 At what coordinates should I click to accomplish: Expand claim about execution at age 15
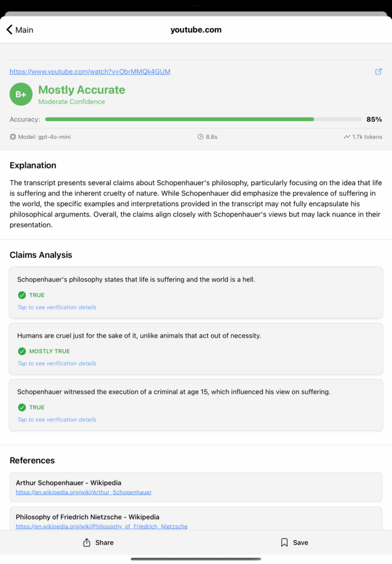click(x=195, y=404)
